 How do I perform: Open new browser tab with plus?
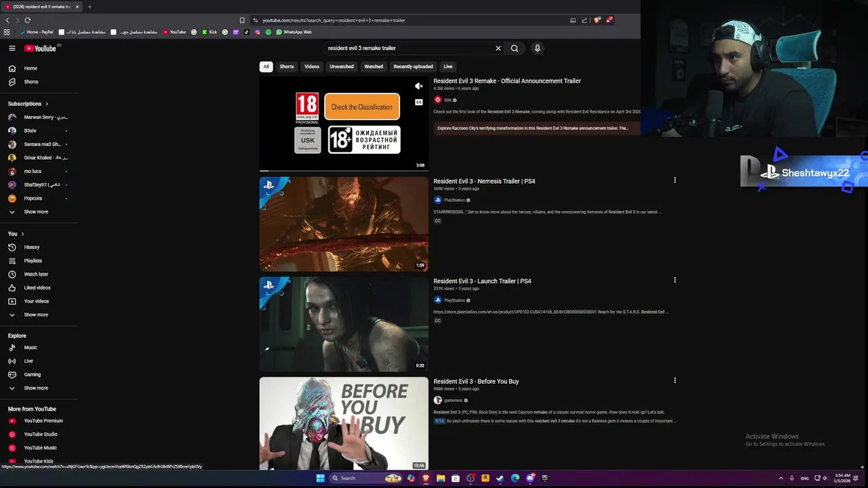(89, 7)
